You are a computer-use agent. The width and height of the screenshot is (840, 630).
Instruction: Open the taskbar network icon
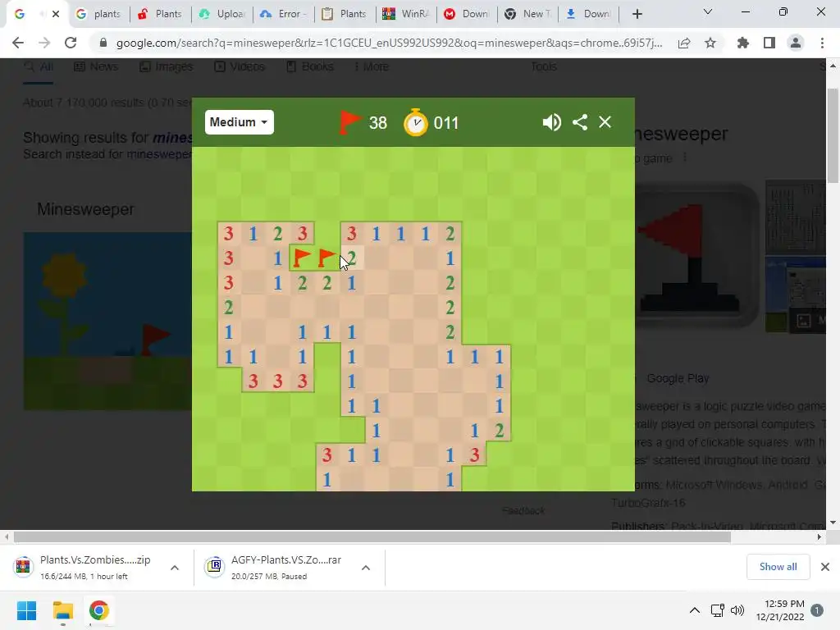point(717,610)
